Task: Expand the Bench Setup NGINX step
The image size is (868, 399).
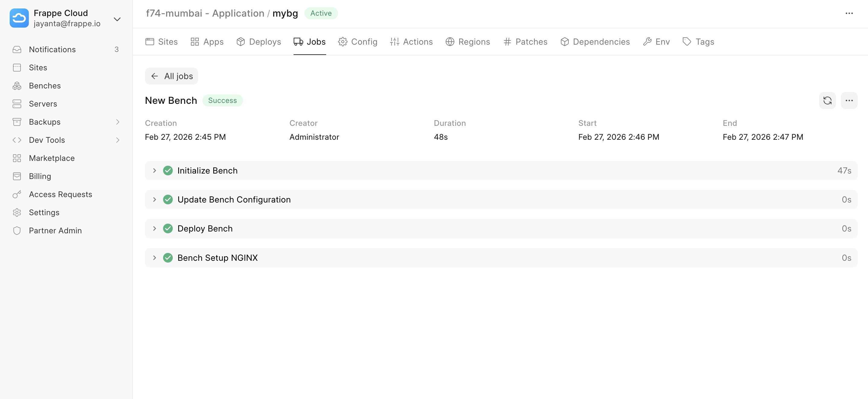Action: [154, 258]
